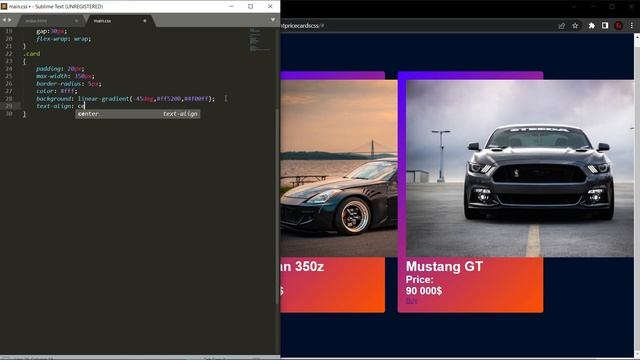Bookmark the page with the star icon

pos(575,26)
